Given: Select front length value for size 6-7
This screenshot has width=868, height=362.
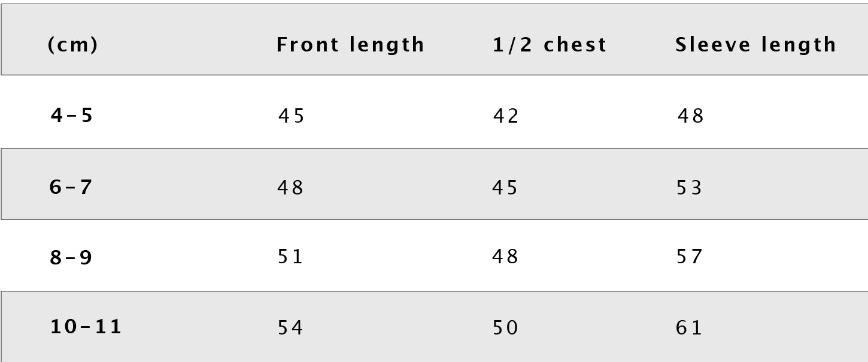Looking at the screenshot, I should pyautogui.click(x=291, y=188).
